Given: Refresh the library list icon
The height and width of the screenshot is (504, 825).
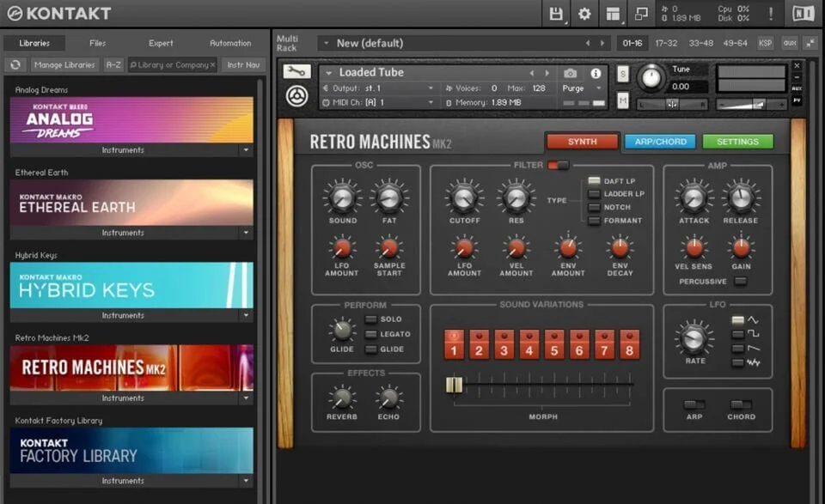Looking at the screenshot, I should point(15,64).
